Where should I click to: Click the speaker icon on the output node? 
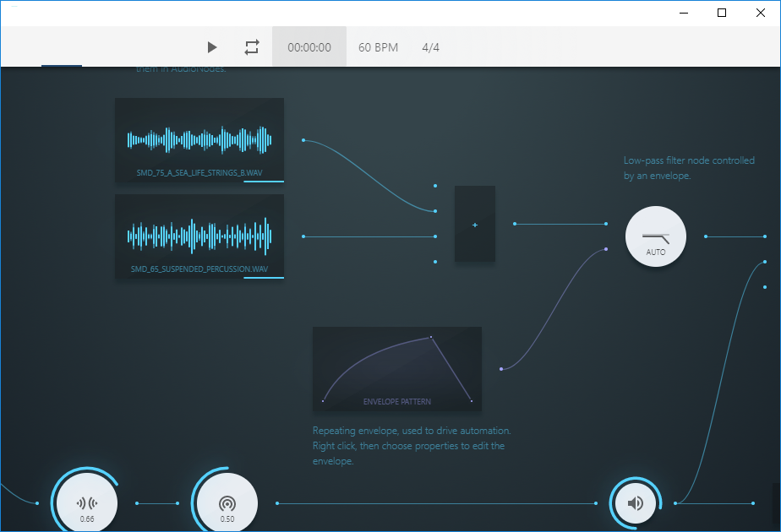coord(635,502)
